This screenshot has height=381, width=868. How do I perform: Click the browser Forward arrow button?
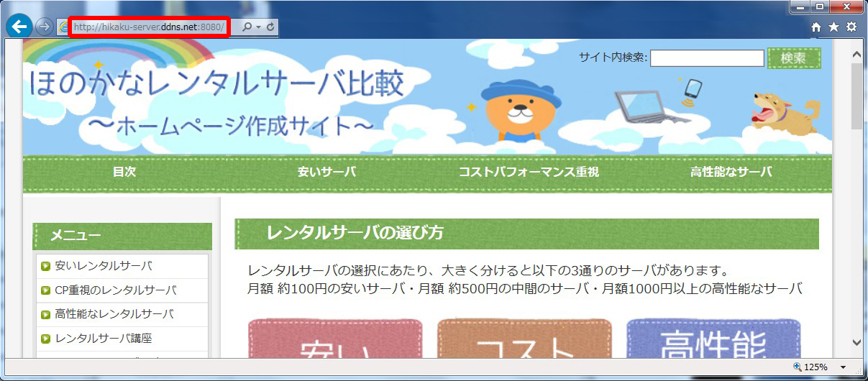[44, 27]
